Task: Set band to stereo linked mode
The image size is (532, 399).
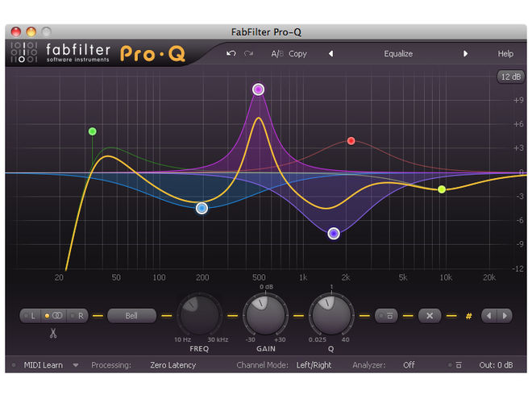Action: [54, 316]
